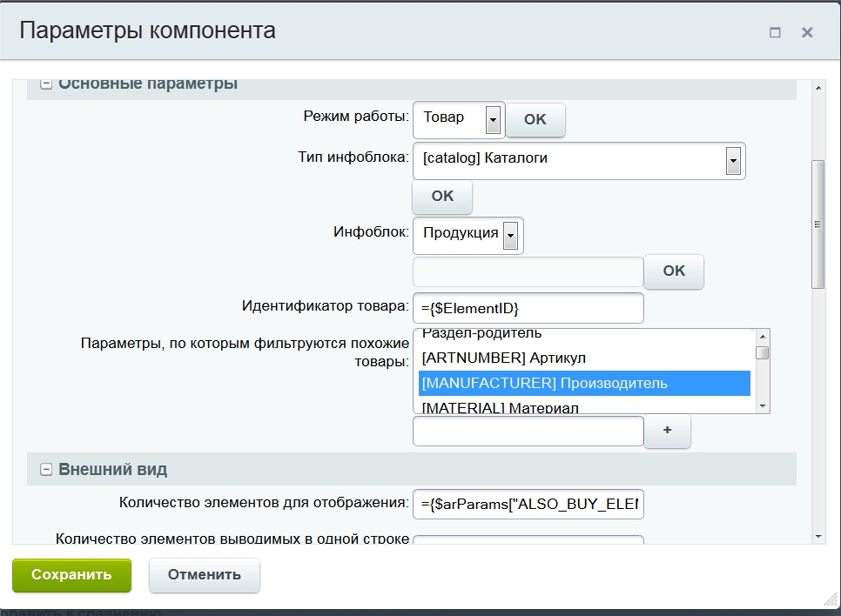Click OK next to empty infoblock field
Screen dimensions: 841x616
(x=674, y=271)
